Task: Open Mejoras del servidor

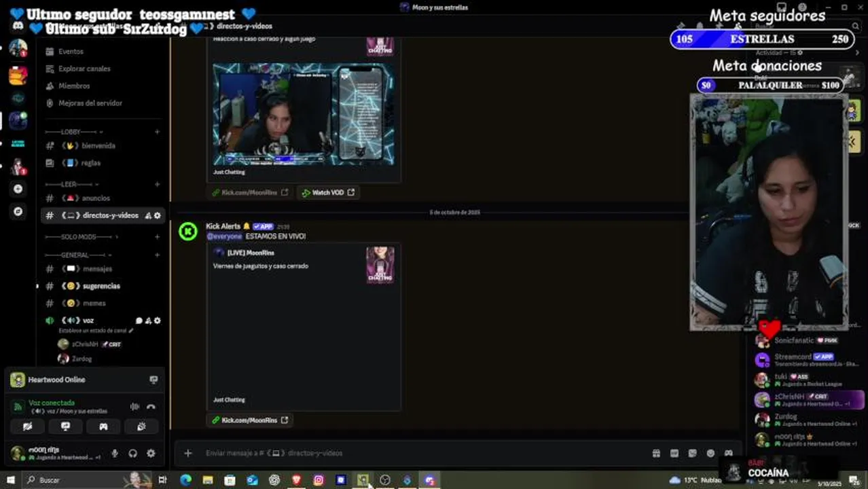Action: click(90, 103)
